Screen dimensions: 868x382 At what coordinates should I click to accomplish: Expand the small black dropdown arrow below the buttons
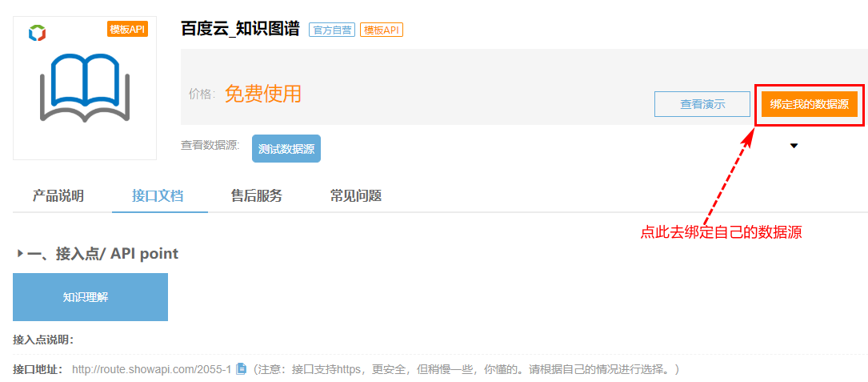[794, 146]
